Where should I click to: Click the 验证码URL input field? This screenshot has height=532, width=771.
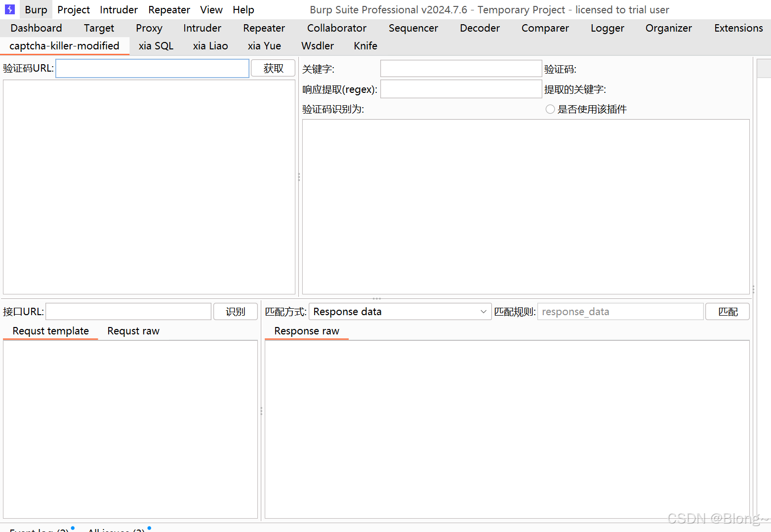[x=152, y=69]
